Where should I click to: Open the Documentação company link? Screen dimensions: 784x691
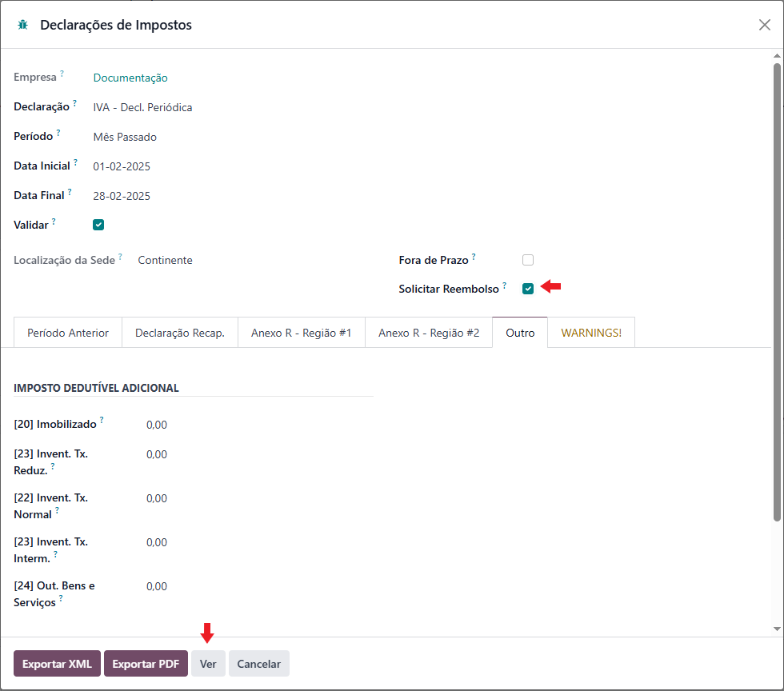click(x=130, y=78)
